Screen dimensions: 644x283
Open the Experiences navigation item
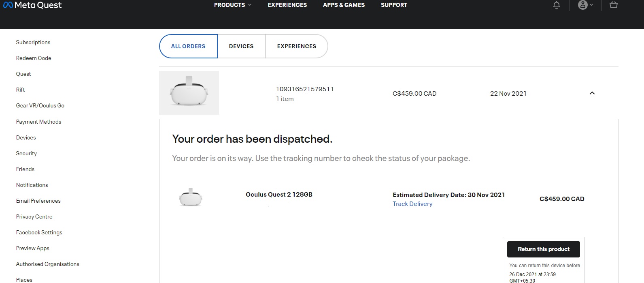click(x=287, y=5)
